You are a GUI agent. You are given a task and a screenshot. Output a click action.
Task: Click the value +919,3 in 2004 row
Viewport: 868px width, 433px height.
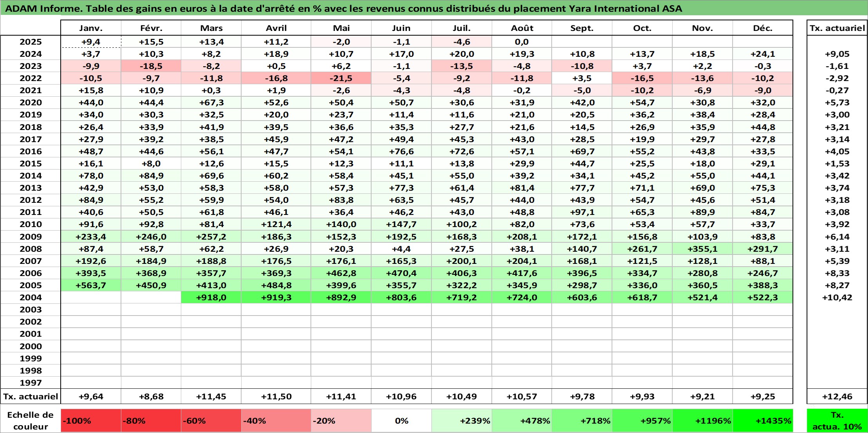[276, 298]
